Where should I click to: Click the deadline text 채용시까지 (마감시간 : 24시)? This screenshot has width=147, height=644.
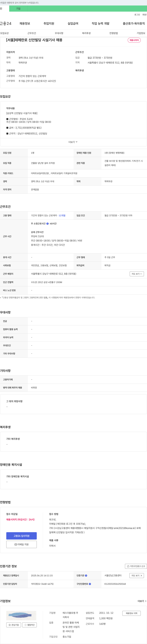click(21, 520)
